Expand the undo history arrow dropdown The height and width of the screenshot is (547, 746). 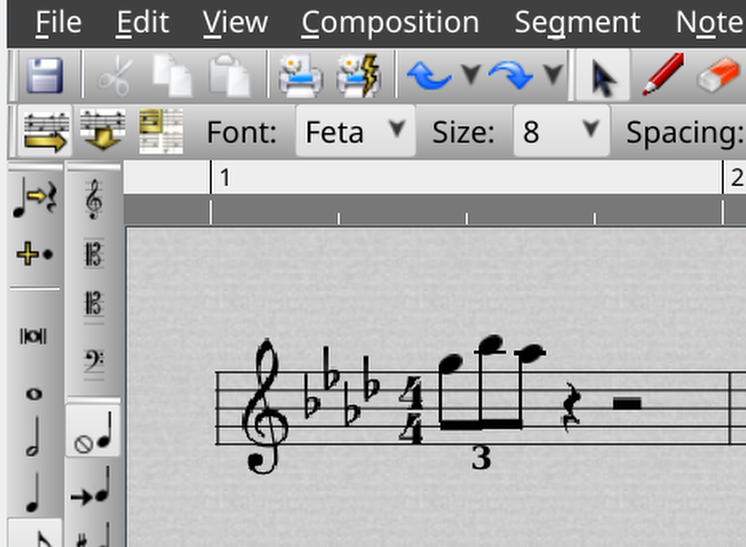coord(469,76)
